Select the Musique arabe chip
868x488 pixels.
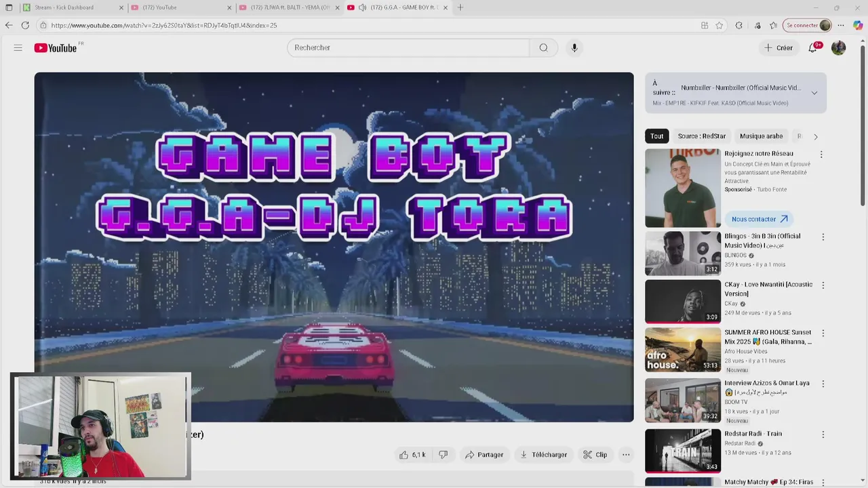761,136
